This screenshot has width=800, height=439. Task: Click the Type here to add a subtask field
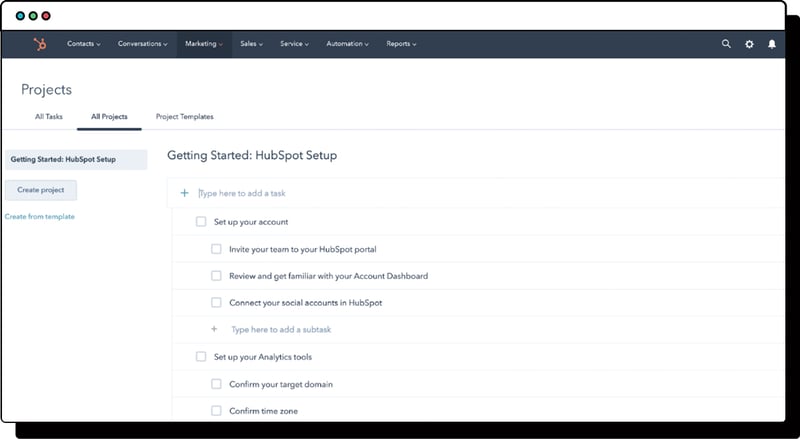pyautogui.click(x=281, y=329)
